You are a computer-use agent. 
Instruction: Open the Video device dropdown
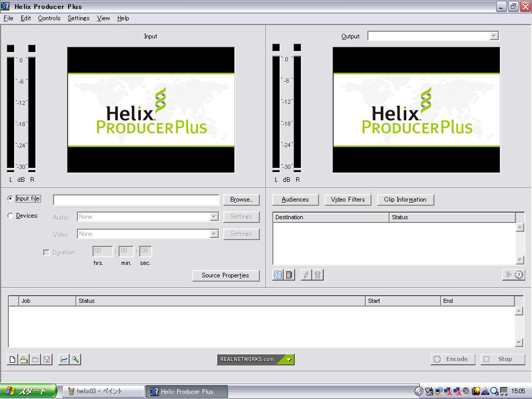(214, 234)
